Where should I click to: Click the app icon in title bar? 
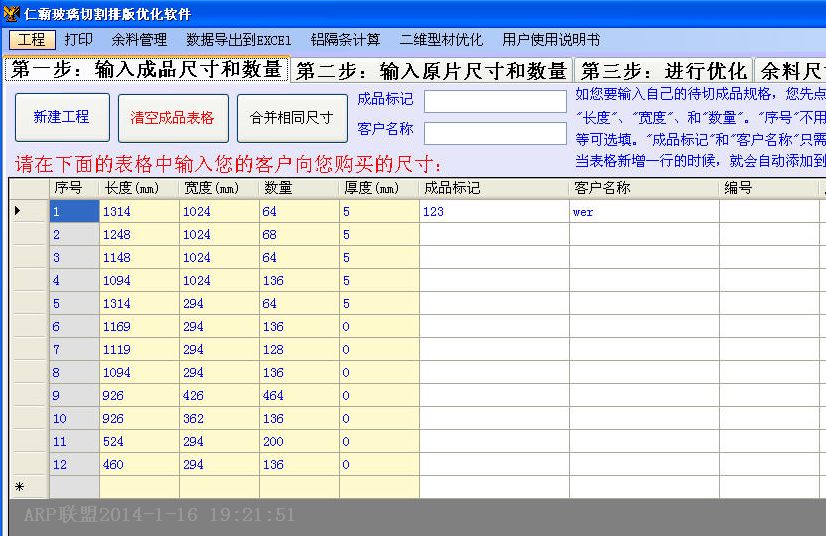(11, 13)
